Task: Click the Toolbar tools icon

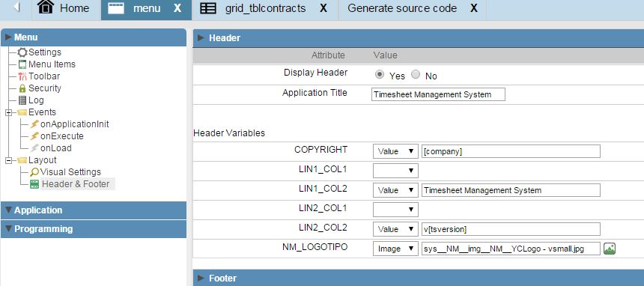Action: coord(22,76)
